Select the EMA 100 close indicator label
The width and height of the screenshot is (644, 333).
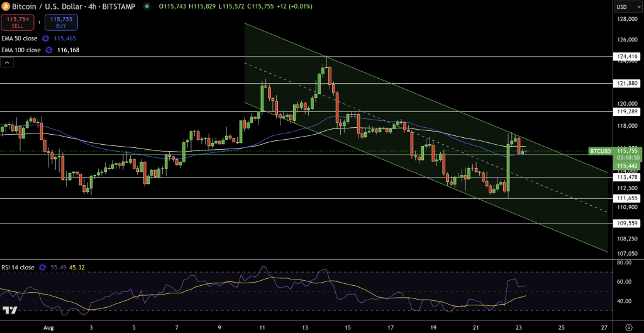tap(21, 50)
